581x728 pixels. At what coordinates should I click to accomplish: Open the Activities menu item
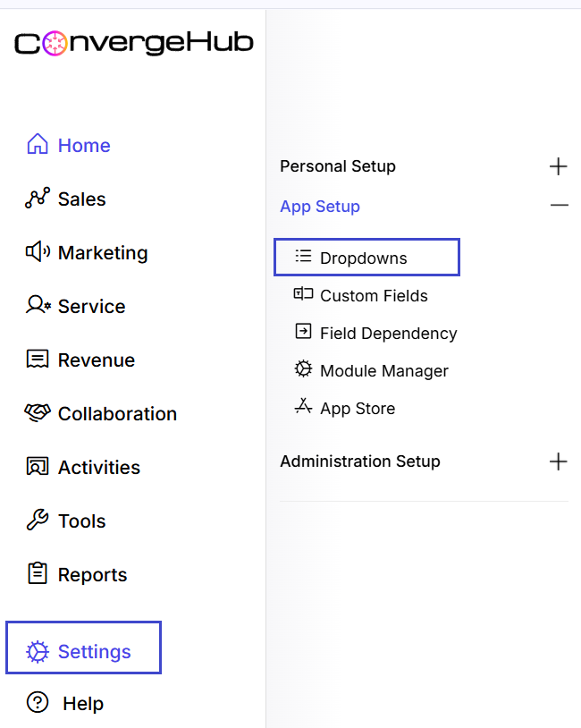(x=83, y=467)
